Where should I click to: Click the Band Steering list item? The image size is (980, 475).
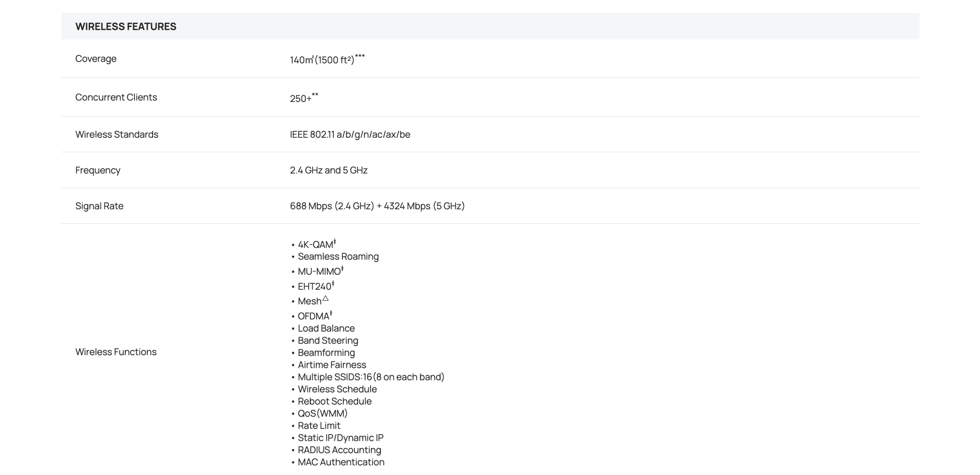click(328, 340)
